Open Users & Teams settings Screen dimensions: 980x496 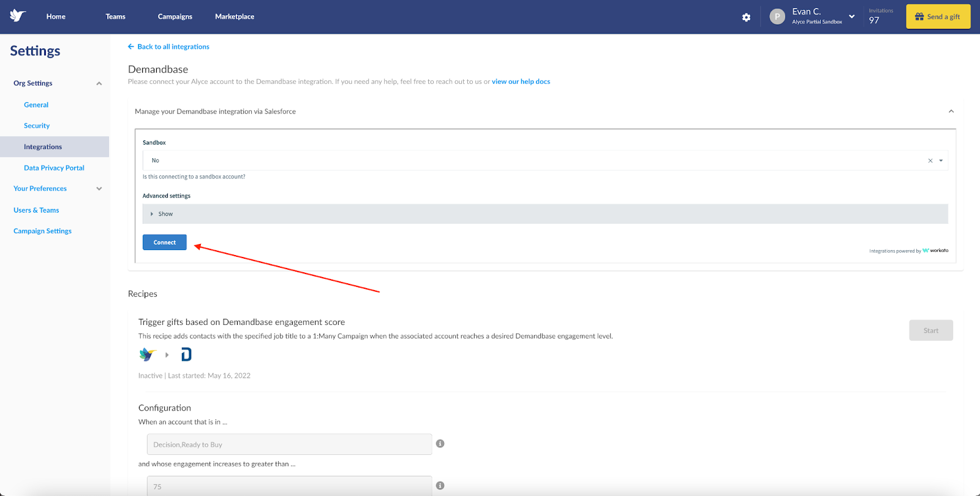point(36,210)
